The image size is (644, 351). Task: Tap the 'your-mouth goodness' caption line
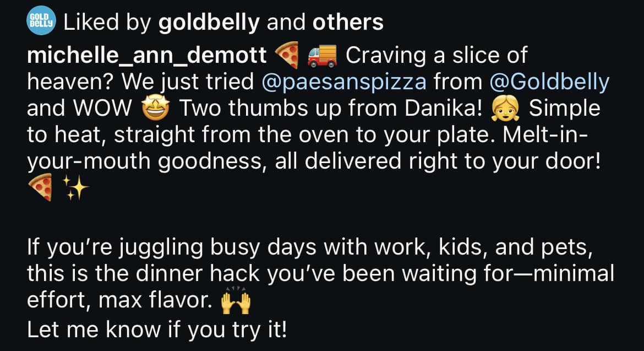click(x=314, y=161)
